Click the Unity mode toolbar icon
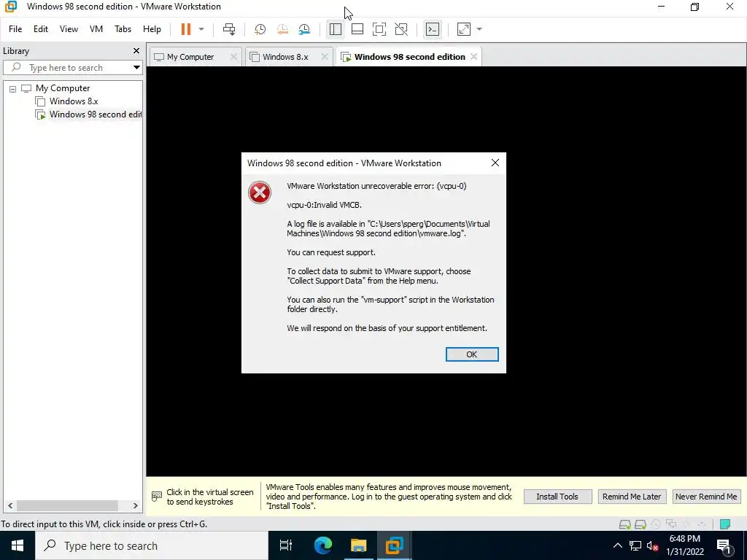 click(401, 29)
